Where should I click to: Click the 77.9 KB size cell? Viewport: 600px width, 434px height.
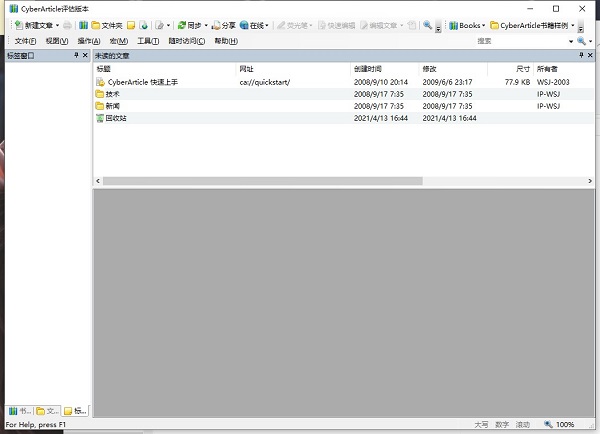pos(517,82)
